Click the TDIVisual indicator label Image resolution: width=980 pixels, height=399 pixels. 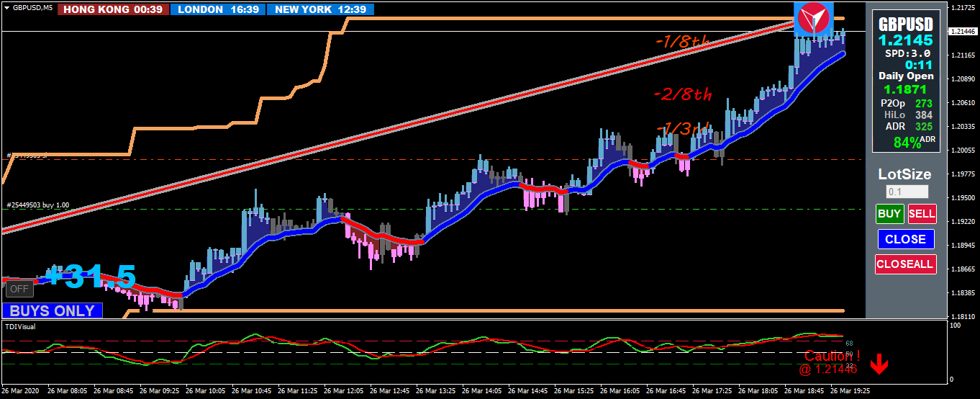coord(20,326)
